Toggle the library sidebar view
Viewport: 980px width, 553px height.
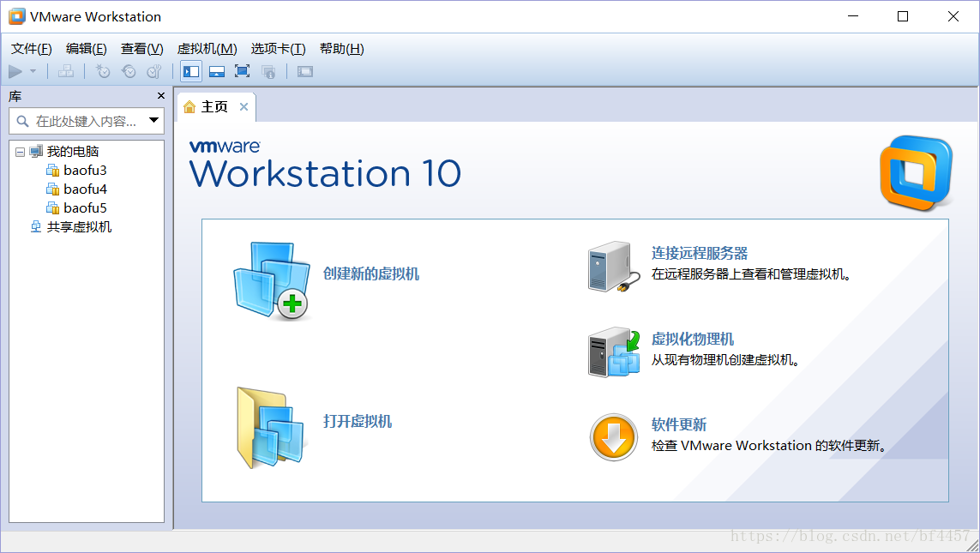(191, 72)
